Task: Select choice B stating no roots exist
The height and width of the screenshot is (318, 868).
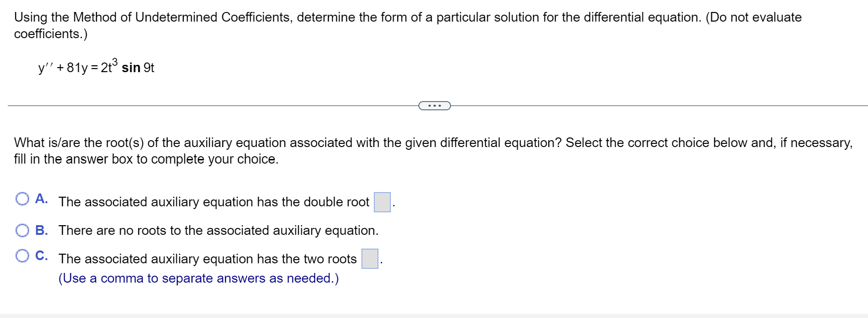Action: pyautogui.click(x=22, y=231)
